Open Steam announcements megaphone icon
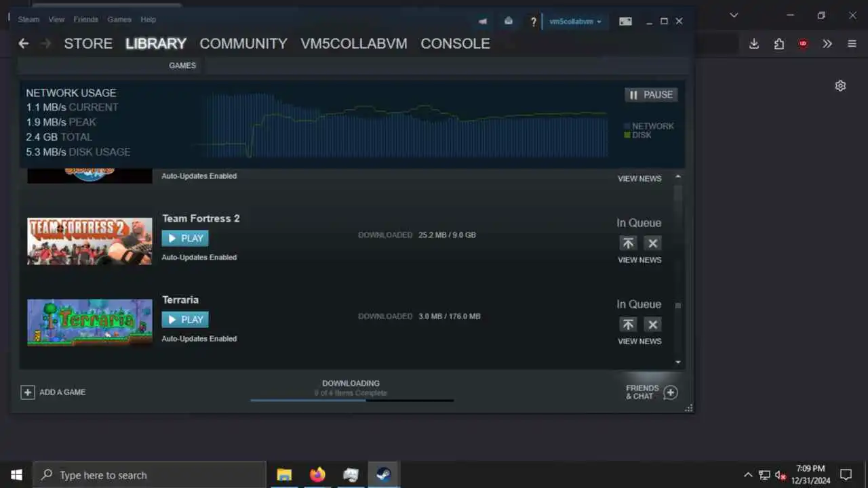Viewport: 868px width, 488px height. 483,21
